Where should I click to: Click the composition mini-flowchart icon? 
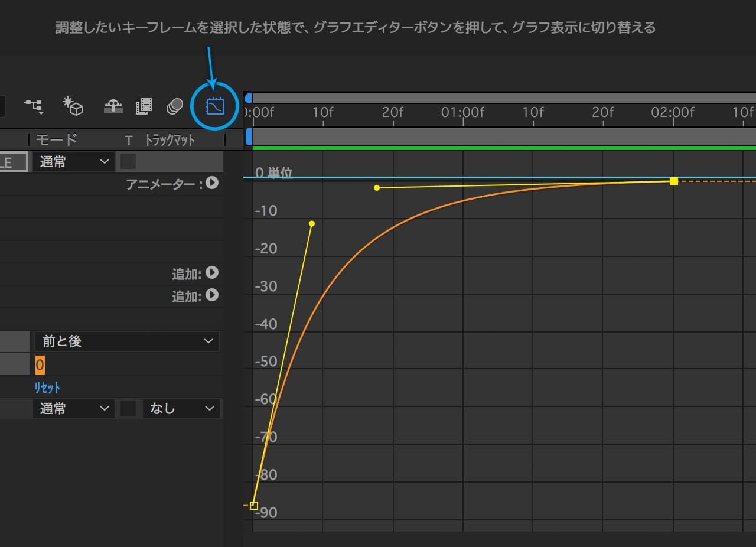tap(33, 106)
